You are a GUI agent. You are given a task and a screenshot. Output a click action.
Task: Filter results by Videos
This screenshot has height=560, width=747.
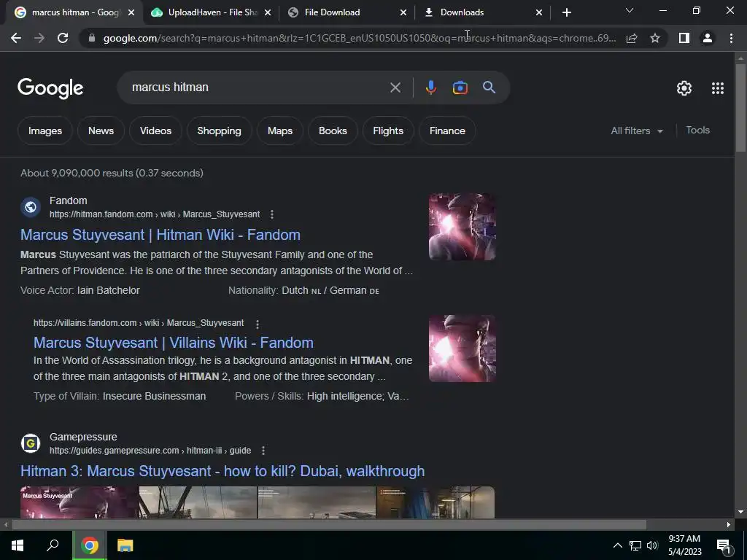pos(156,131)
